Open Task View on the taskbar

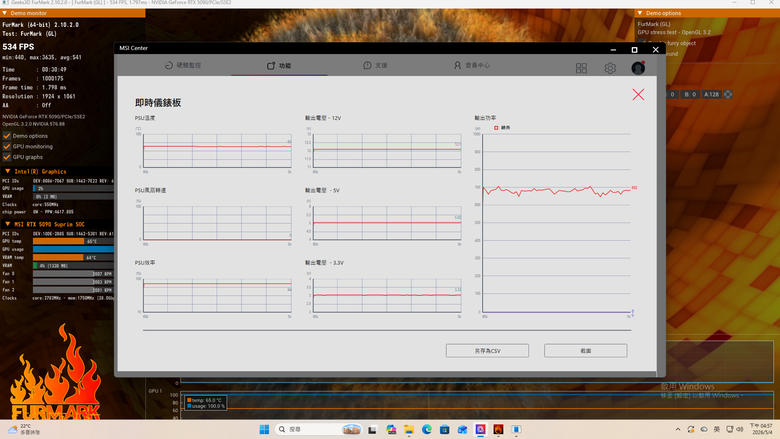click(x=372, y=430)
